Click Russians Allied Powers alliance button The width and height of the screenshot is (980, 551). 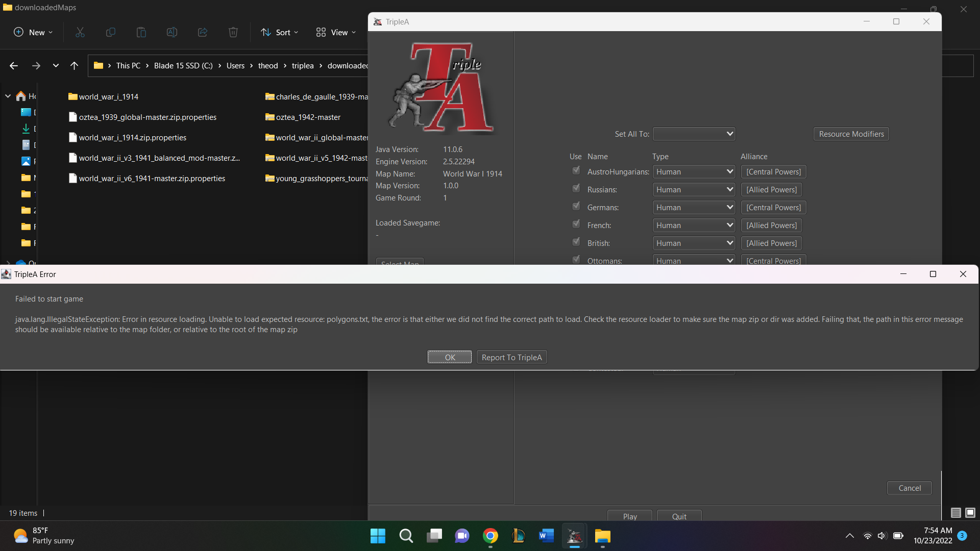(x=771, y=189)
